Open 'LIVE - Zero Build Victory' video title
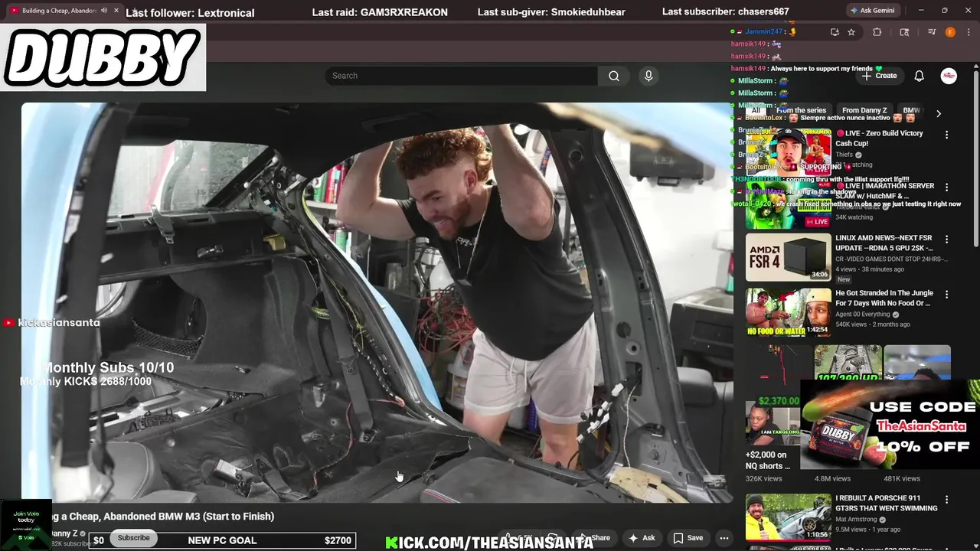 click(x=880, y=138)
